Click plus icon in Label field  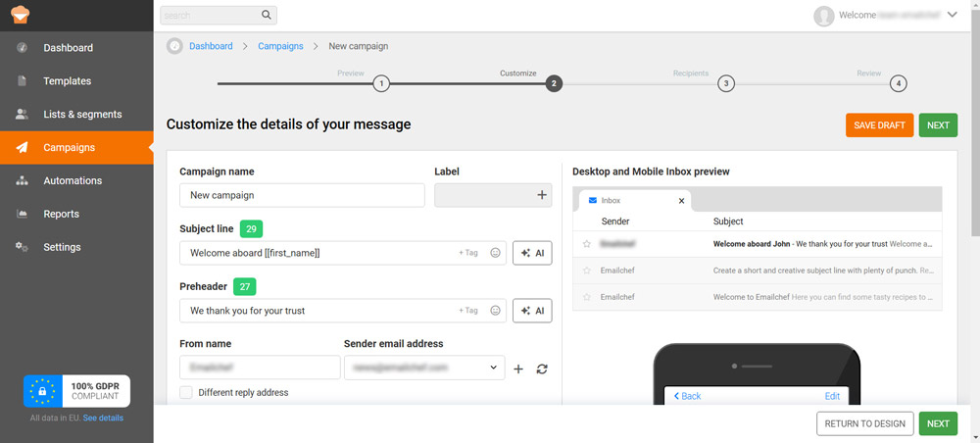542,195
